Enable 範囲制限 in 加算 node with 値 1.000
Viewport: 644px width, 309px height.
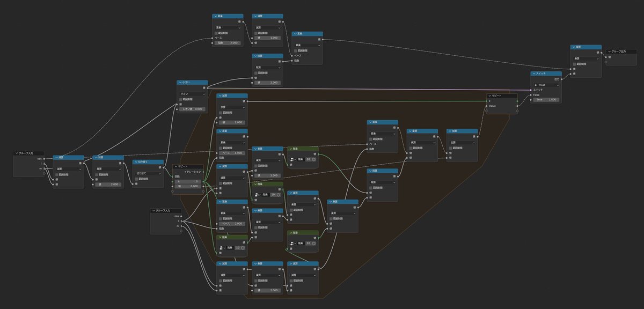pyautogui.click(x=221, y=113)
